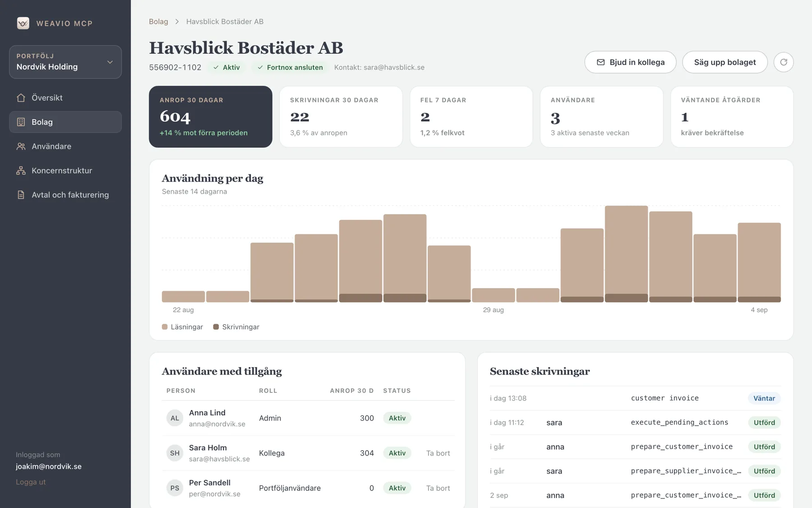Screen dimensions: 812x508
Task: Click the Avtal och fakturering document icon
Action: tap(21, 195)
